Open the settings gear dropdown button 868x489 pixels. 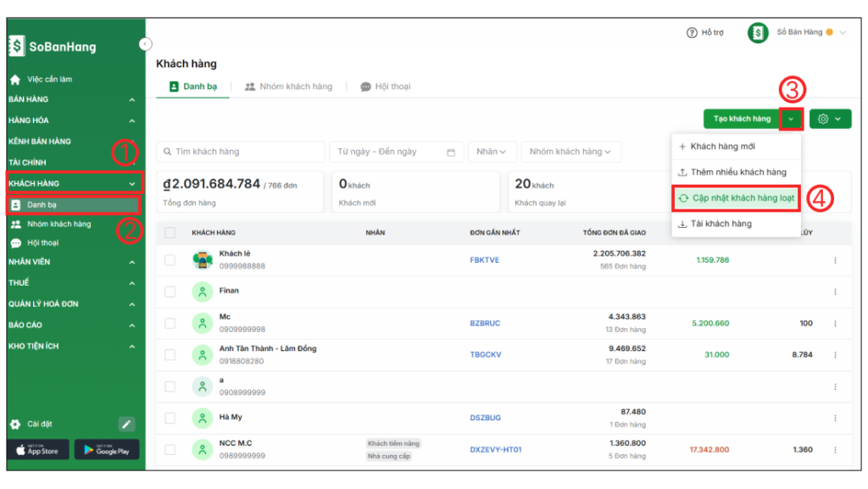(830, 119)
